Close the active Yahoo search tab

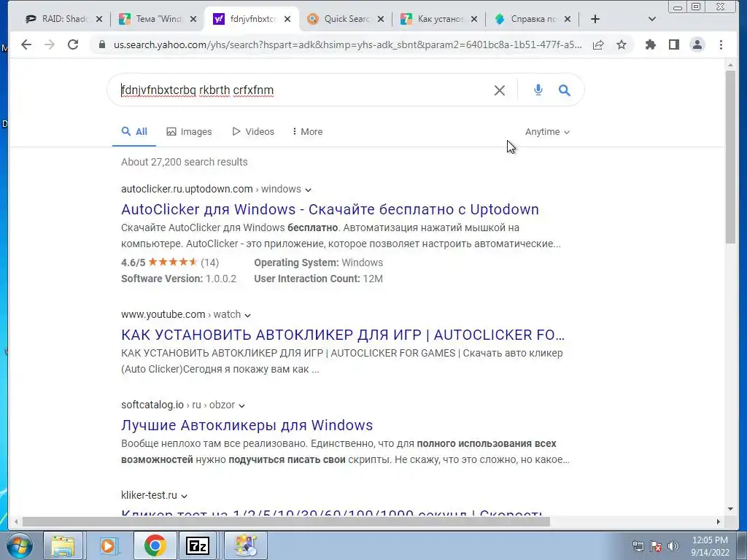pyautogui.click(x=287, y=19)
